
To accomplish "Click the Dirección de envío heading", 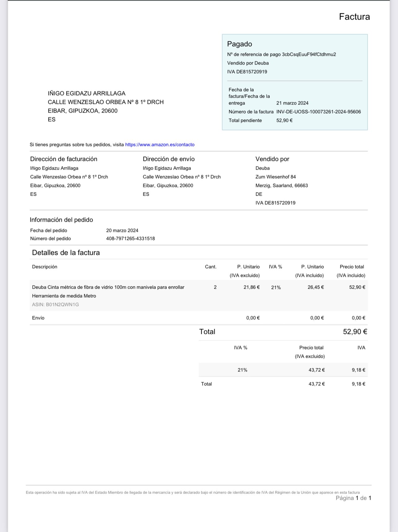I will pyautogui.click(x=169, y=159).
